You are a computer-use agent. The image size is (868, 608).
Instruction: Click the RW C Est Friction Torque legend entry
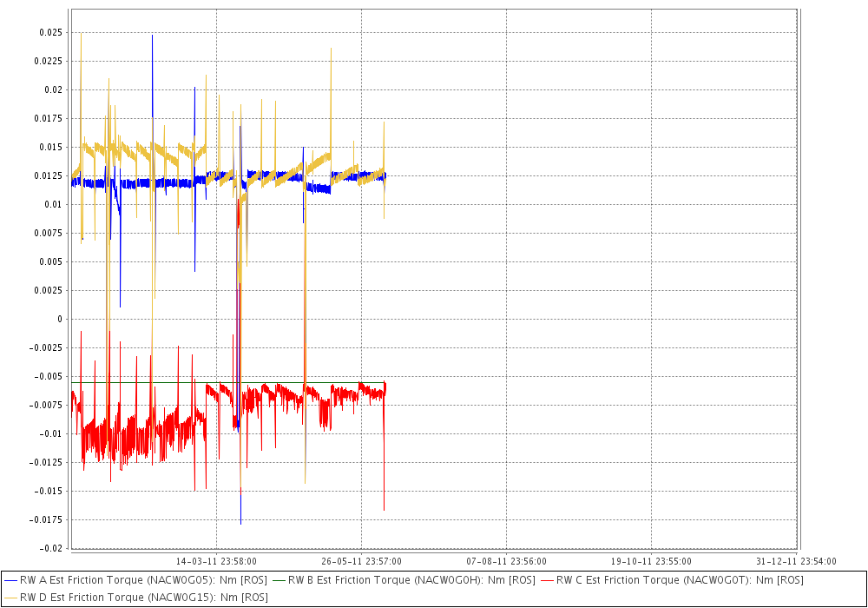click(672, 580)
